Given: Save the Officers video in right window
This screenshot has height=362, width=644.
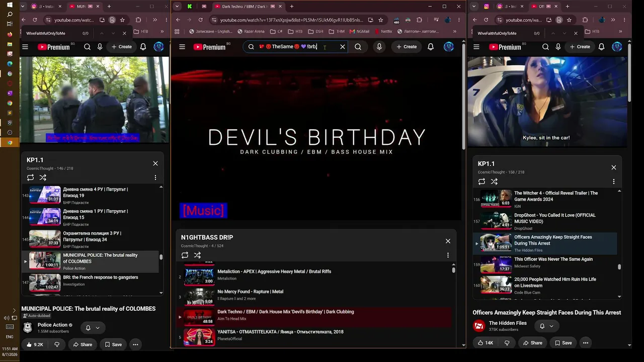Looking at the screenshot, I should coord(562,343).
